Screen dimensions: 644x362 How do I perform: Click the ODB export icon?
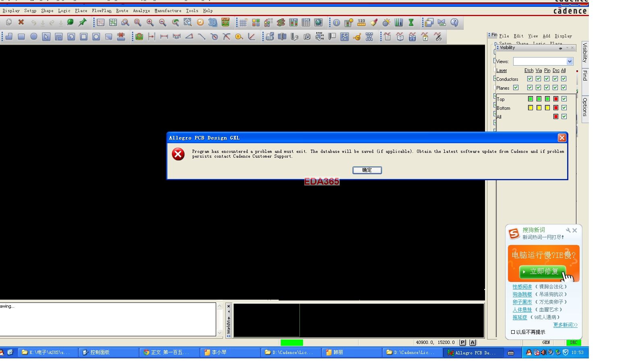270,37
